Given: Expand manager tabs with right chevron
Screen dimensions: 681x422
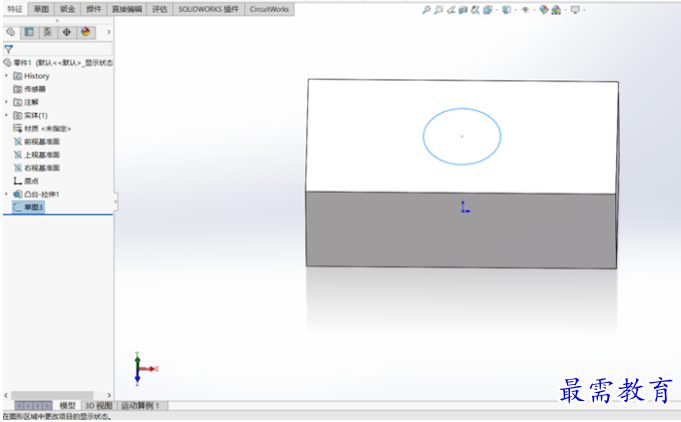Looking at the screenshot, I should (x=109, y=32).
